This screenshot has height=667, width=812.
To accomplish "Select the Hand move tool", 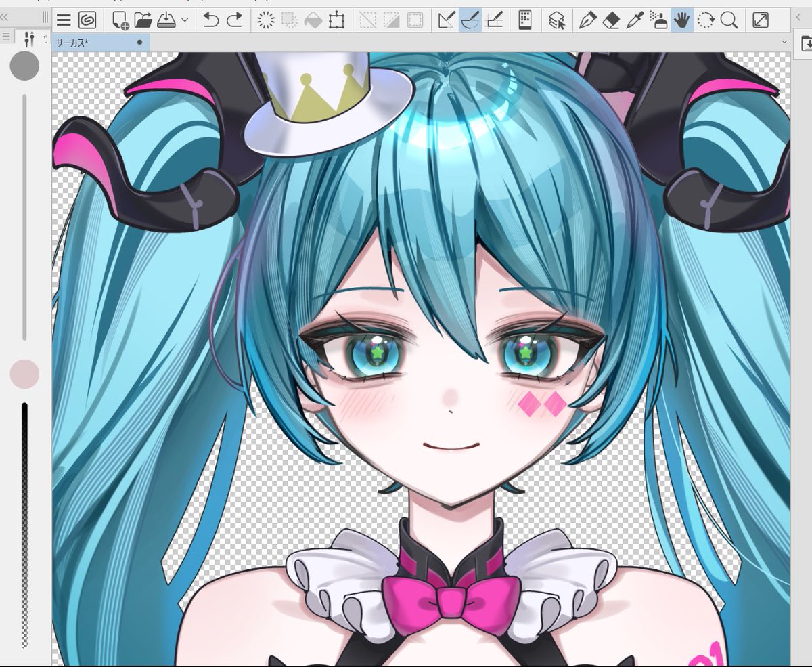I will tap(682, 20).
